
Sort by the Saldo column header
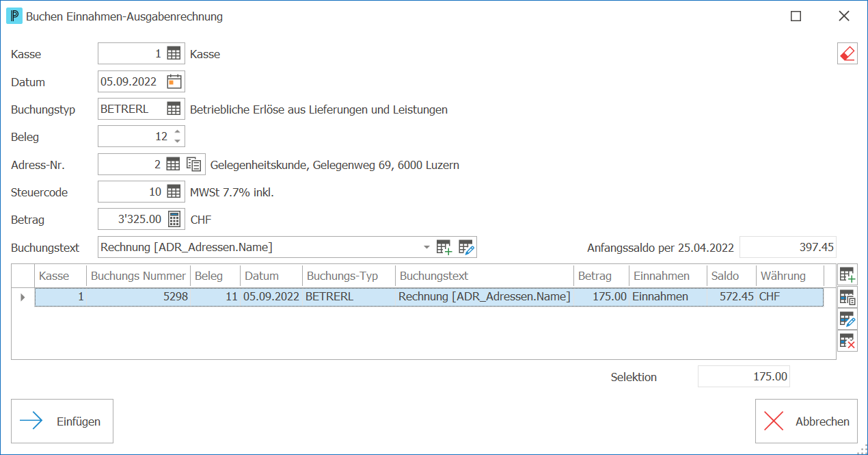point(731,276)
